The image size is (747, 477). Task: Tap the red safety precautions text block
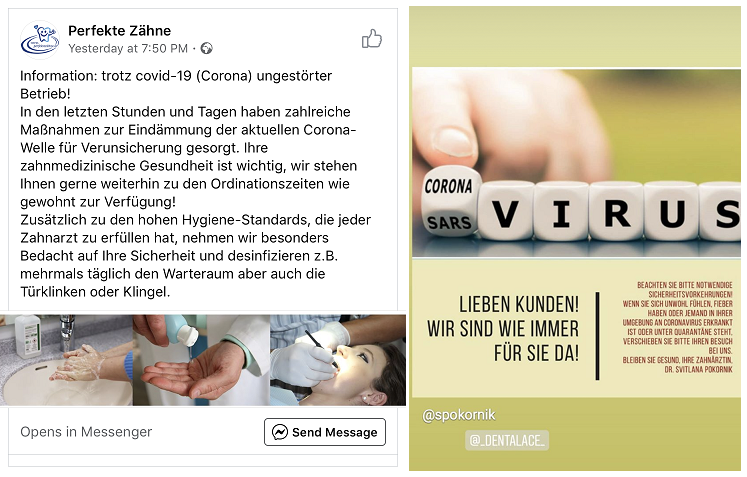click(677, 327)
